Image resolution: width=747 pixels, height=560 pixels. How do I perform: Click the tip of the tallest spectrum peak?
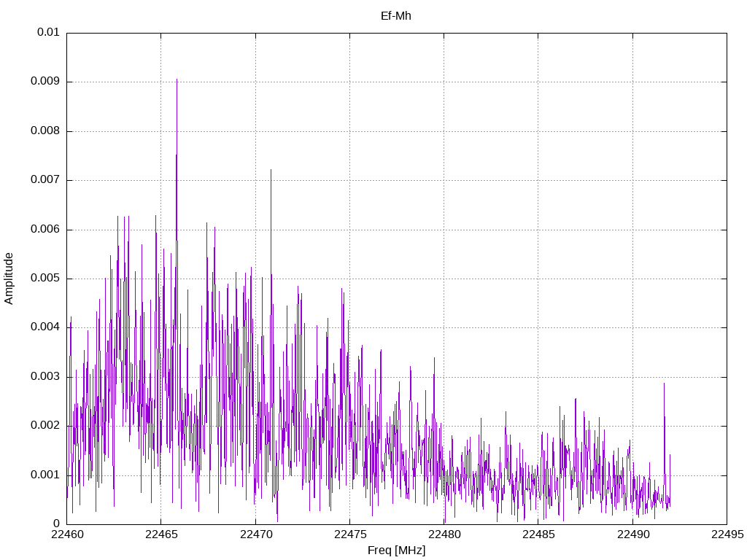click(177, 79)
